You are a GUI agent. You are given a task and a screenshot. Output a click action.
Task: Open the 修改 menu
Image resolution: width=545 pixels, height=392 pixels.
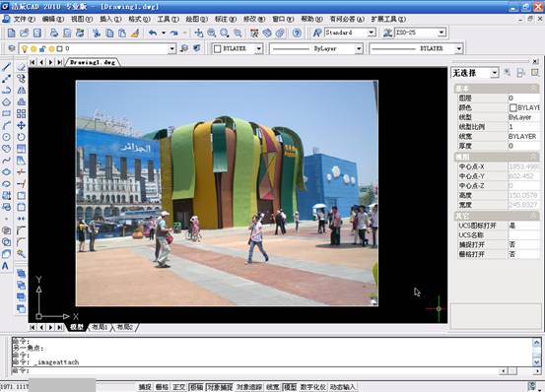[x=253, y=19]
